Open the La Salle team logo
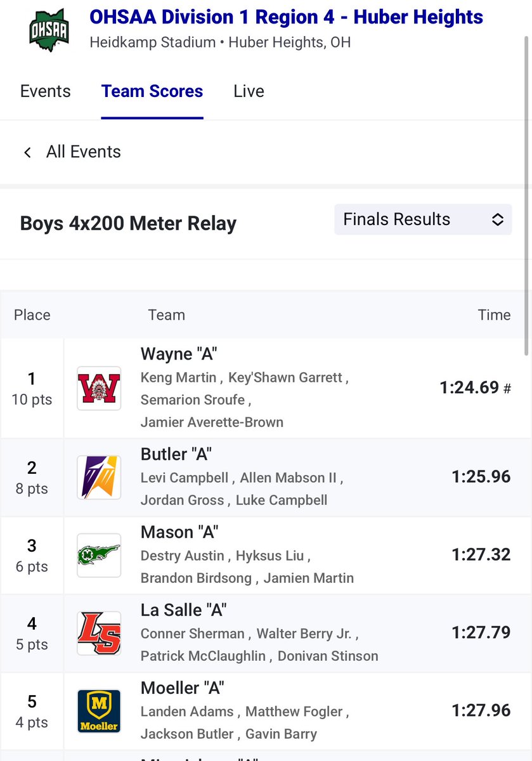 coord(99,633)
